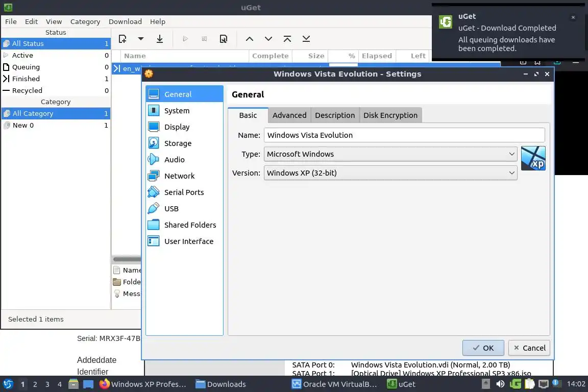
Task: Open the application menu icon in taskbar
Action: (x=8, y=384)
